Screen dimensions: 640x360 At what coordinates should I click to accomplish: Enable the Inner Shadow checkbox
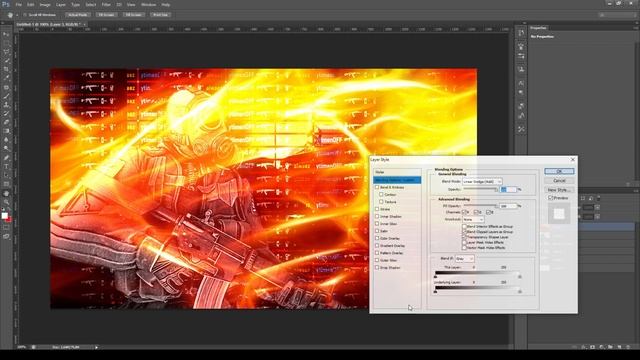(x=377, y=216)
